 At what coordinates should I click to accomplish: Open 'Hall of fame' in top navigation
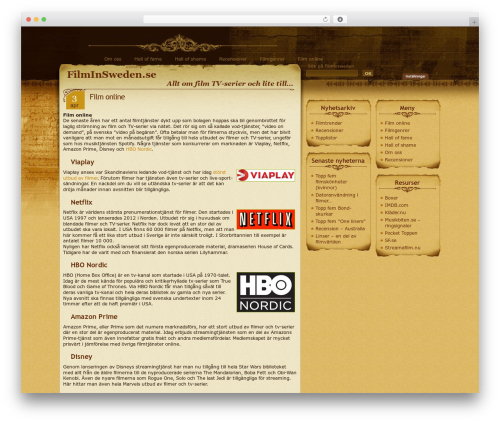coord(148,59)
